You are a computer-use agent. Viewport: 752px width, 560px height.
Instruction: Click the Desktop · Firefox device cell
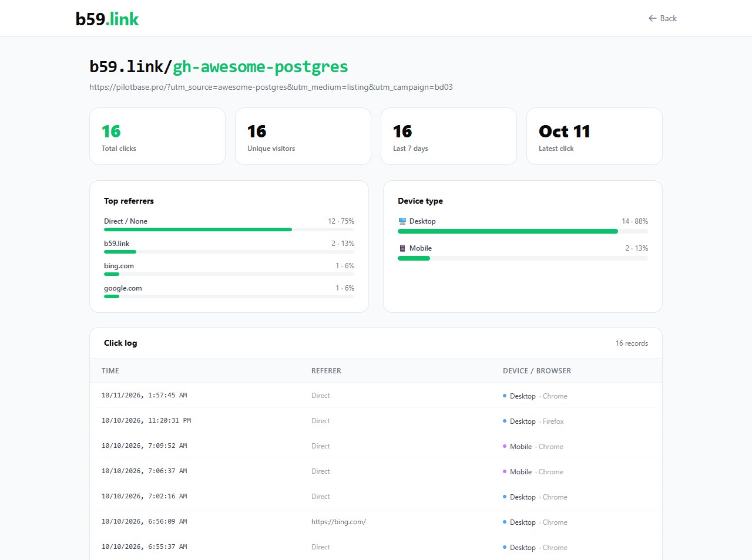coord(533,421)
